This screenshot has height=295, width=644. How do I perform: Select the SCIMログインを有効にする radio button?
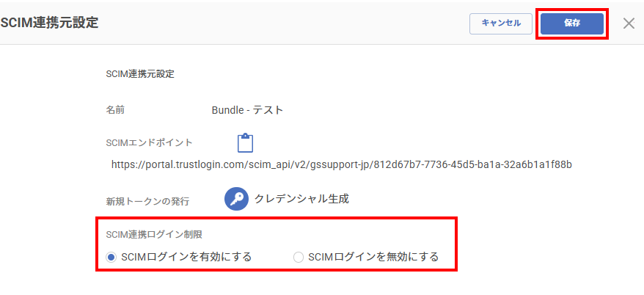pos(110,257)
